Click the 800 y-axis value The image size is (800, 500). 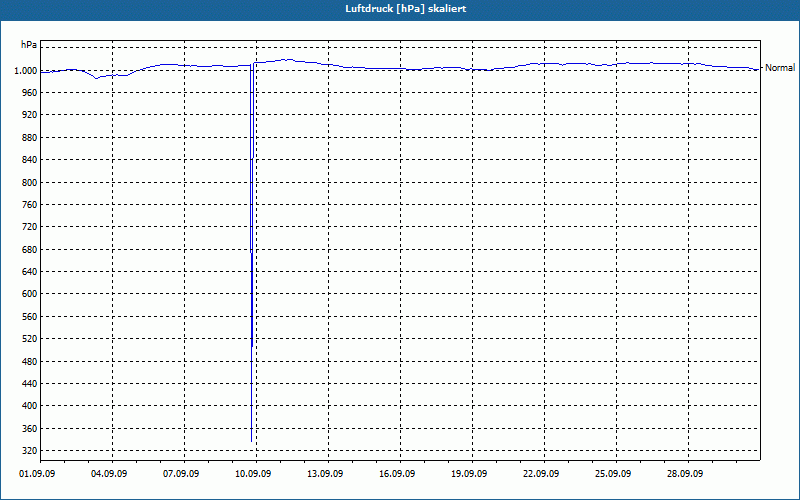point(30,183)
